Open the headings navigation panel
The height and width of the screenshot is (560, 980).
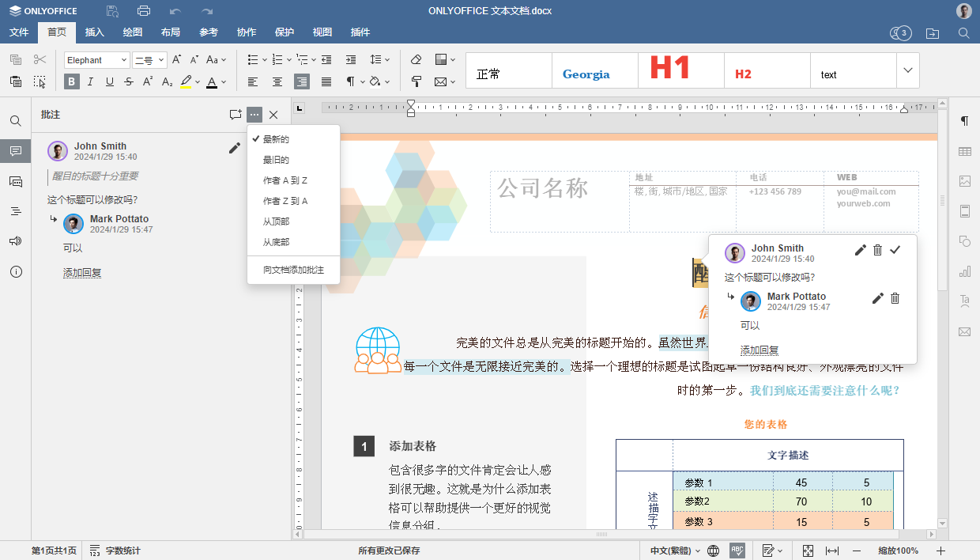tap(16, 211)
